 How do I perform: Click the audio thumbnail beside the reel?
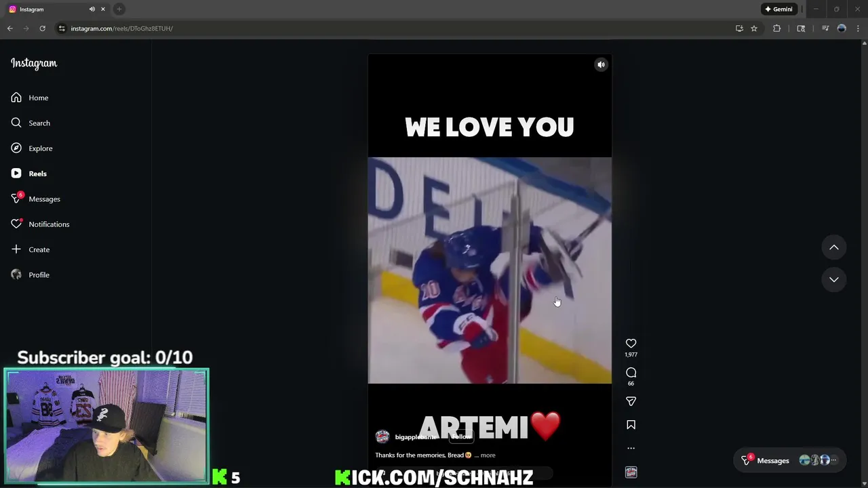tap(631, 472)
